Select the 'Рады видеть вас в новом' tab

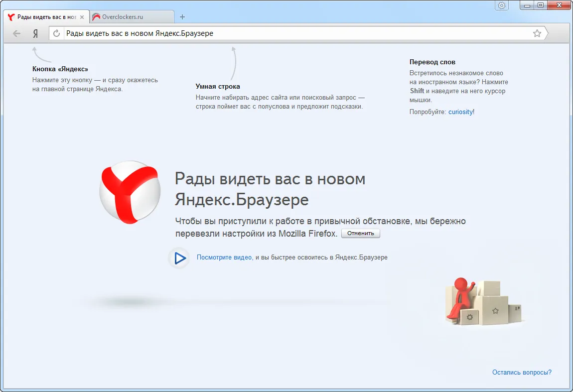tap(46, 17)
